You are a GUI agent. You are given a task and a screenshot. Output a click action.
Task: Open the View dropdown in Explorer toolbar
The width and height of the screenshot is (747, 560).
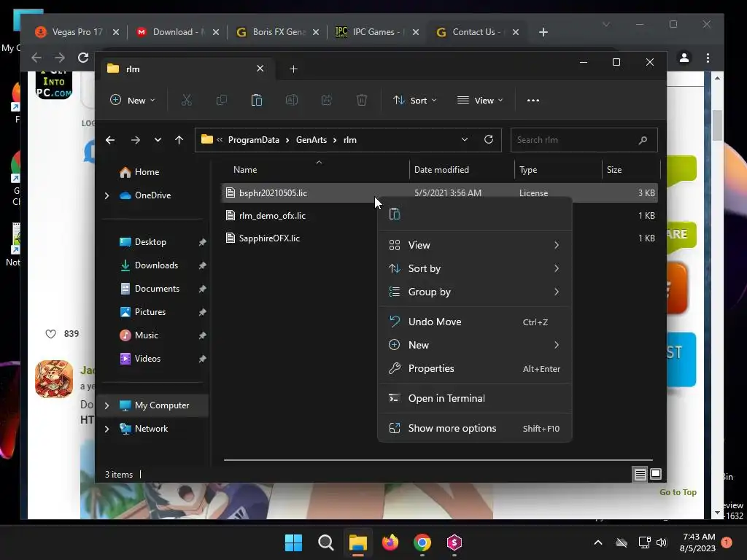[480, 100]
